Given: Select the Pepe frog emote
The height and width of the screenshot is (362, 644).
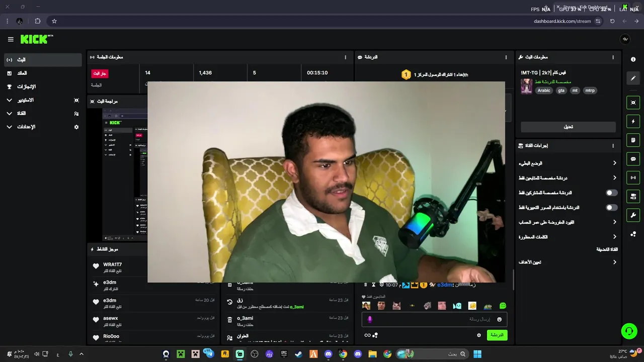Looking at the screenshot, I should (x=488, y=306).
